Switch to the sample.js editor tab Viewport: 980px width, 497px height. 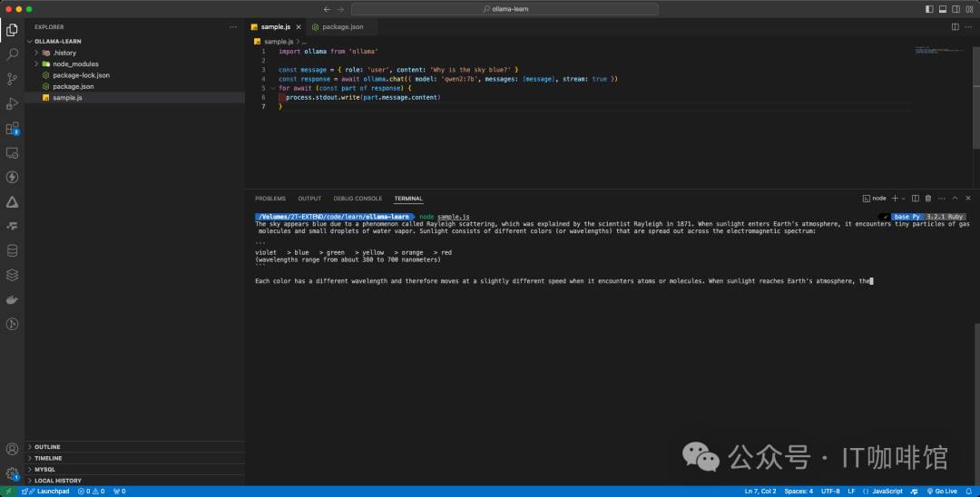click(275, 27)
